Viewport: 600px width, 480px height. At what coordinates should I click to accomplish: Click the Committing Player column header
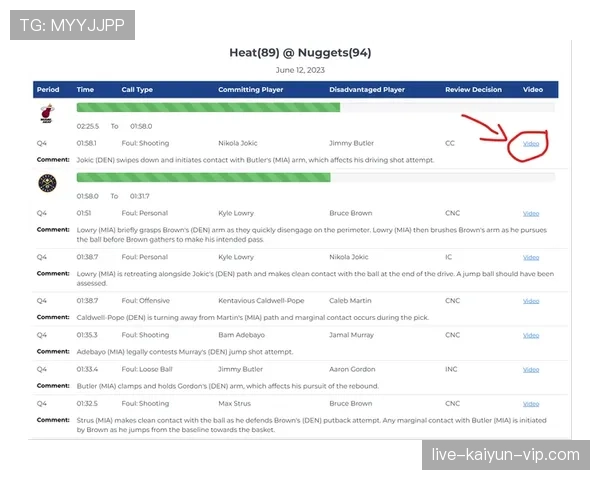(x=253, y=90)
